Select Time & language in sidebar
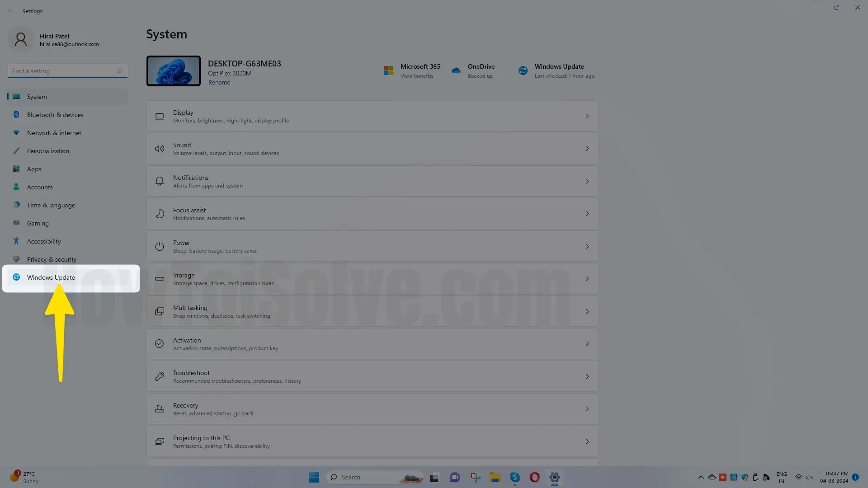This screenshot has height=488, width=868. point(68,205)
